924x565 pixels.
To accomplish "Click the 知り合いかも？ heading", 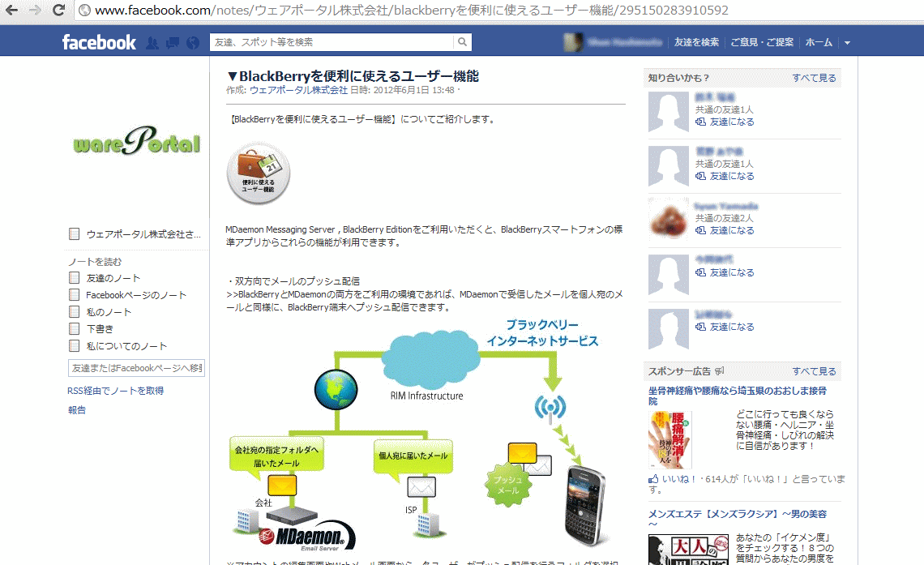I will [x=678, y=78].
